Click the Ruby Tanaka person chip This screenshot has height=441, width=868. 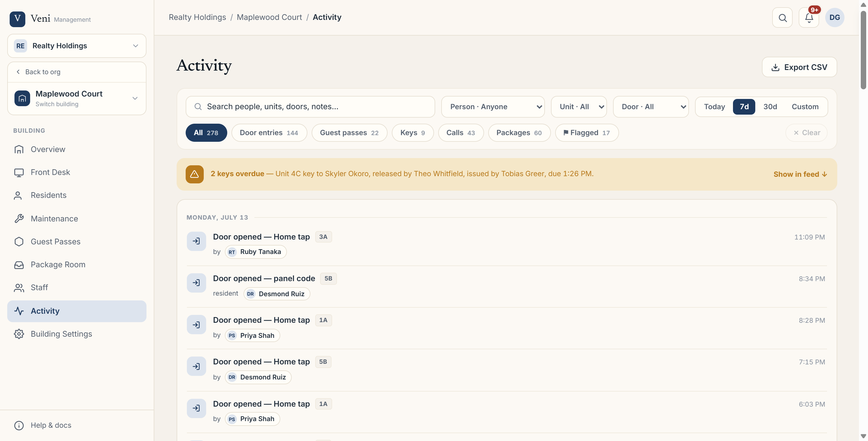[255, 252]
